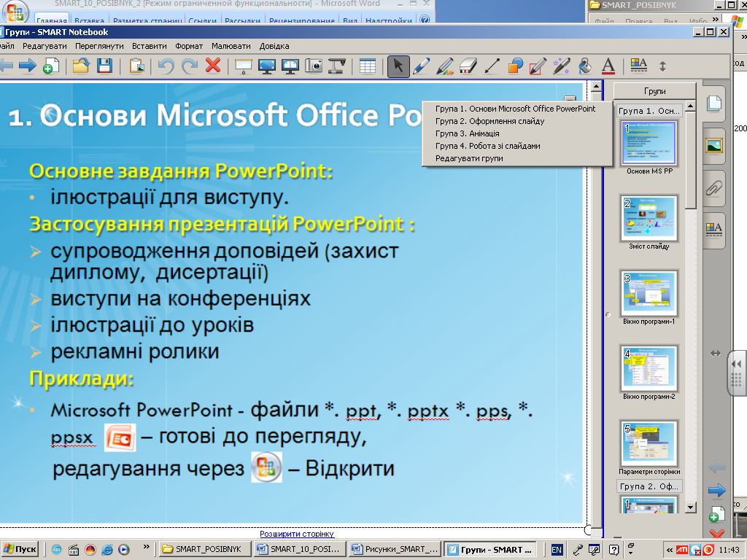
Task: Select thumbnail 'Параметри сторінки'
Action: click(649, 444)
